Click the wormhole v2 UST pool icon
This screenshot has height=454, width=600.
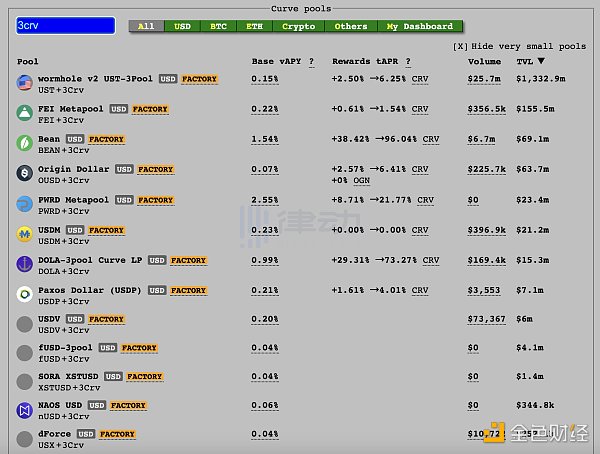[x=25, y=83]
